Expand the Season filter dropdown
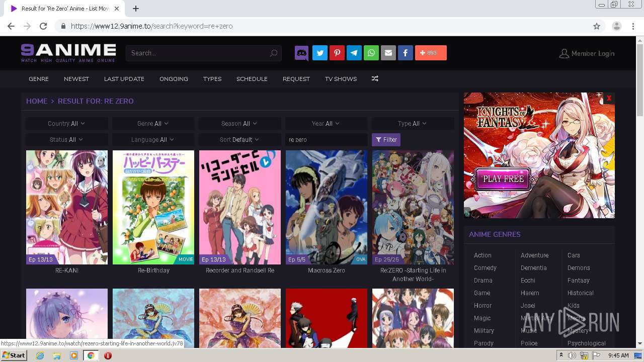This screenshot has width=644, height=362. [239, 124]
